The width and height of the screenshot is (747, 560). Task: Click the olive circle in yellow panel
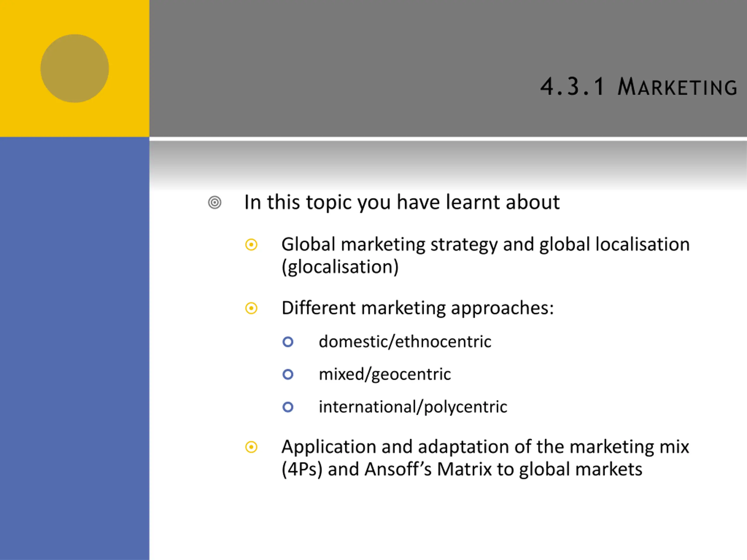[75, 69]
